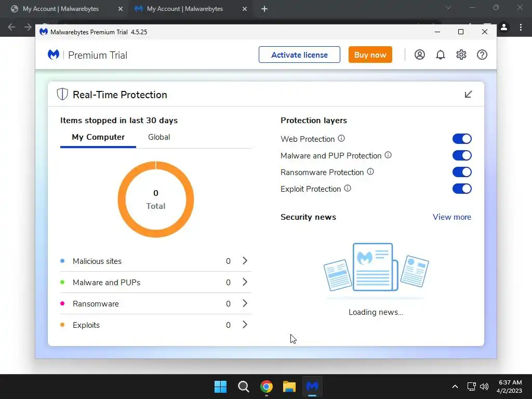
Task: Show info for Exploit Protection
Action: pyautogui.click(x=348, y=188)
